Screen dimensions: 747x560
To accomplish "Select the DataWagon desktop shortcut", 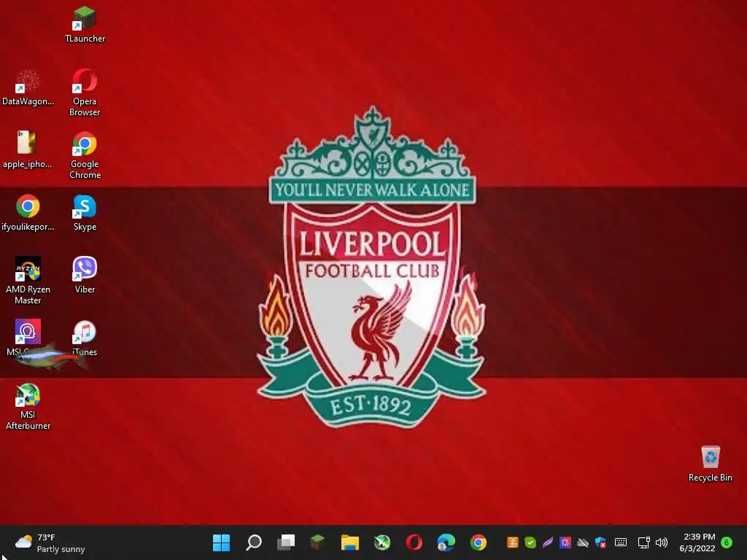I will click(x=28, y=88).
